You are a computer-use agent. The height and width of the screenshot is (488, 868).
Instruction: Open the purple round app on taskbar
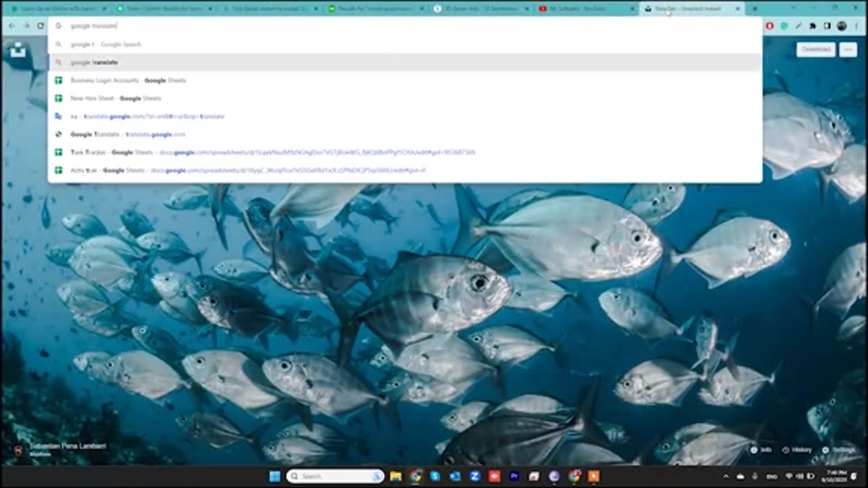(554, 476)
